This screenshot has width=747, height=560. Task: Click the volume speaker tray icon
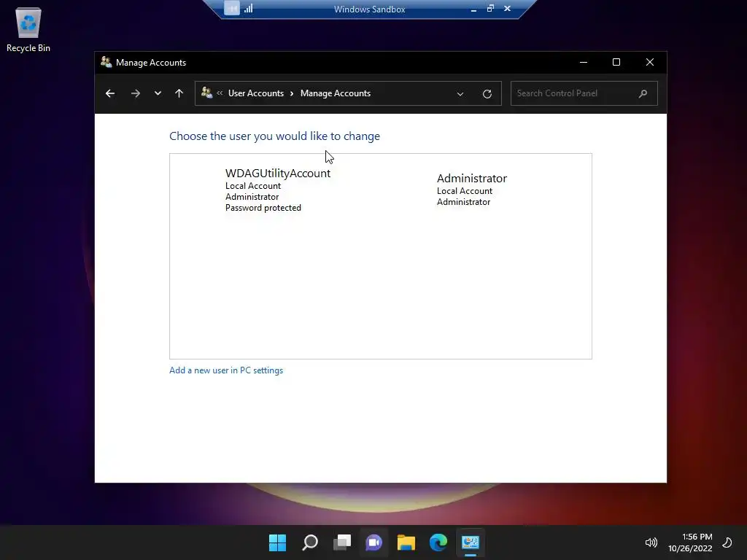click(651, 542)
